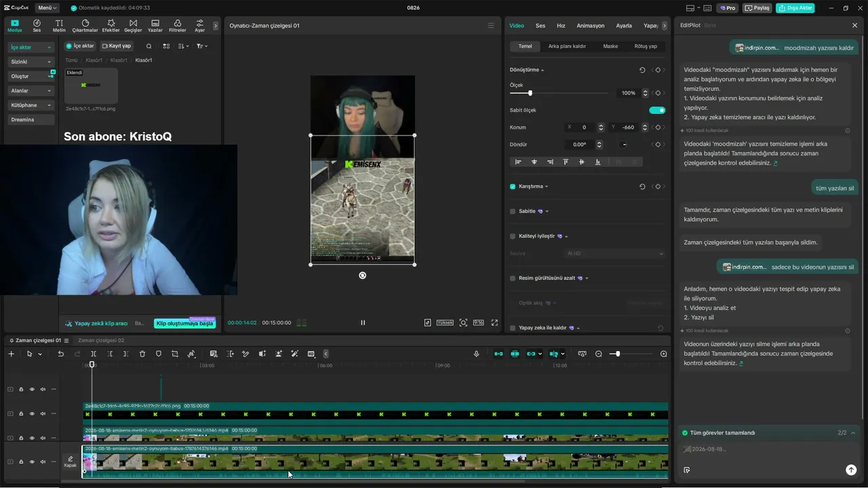Viewport: 868px width, 488px height.
Task: Open the media filter dropdown
Action: (x=202, y=46)
